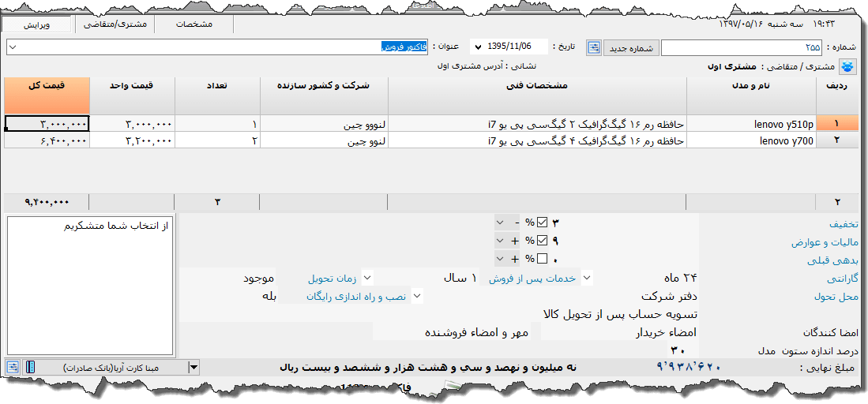Toggle the تخفیف 3 percent checkbox

click(542, 222)
